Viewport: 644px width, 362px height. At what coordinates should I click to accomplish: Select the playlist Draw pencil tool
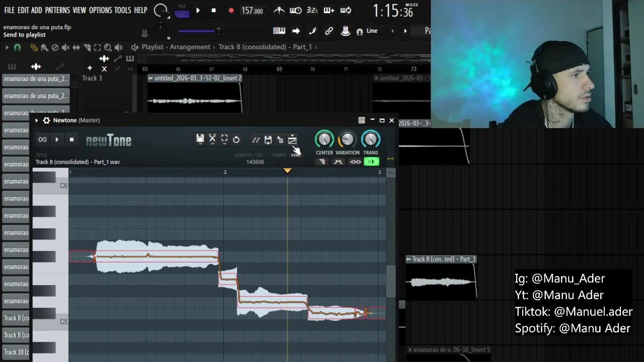tap(34, 48)
